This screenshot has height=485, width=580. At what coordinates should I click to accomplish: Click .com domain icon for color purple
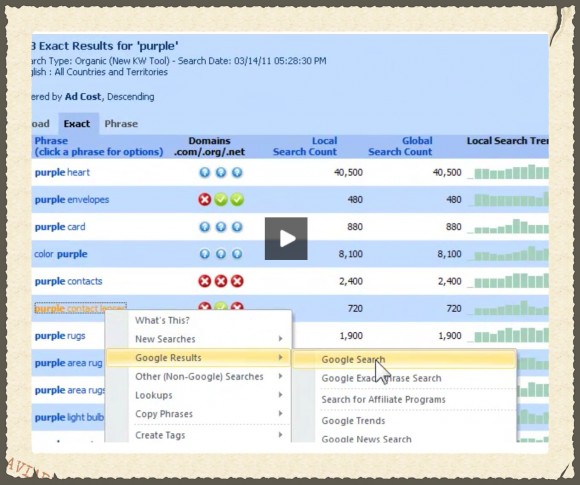(205, 254)
